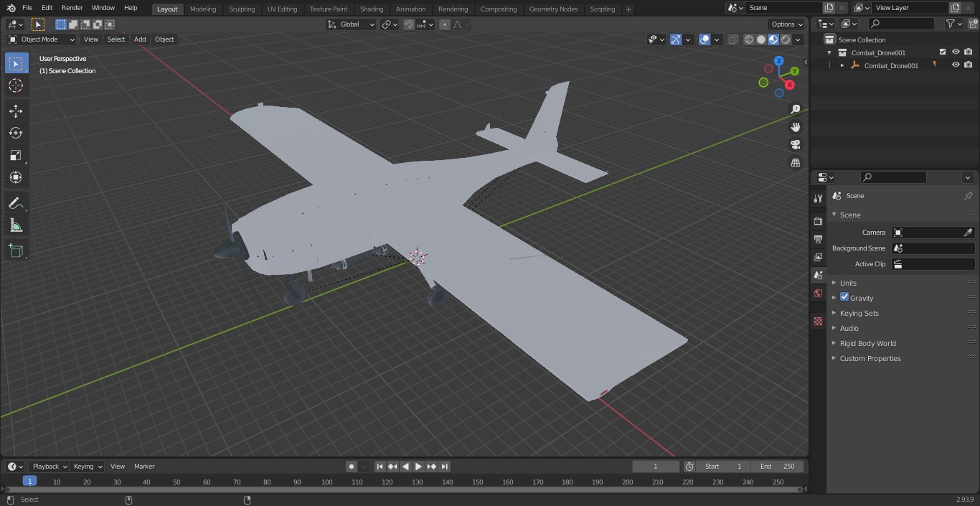Select rendered viewport shading mode

click(786, 39)
